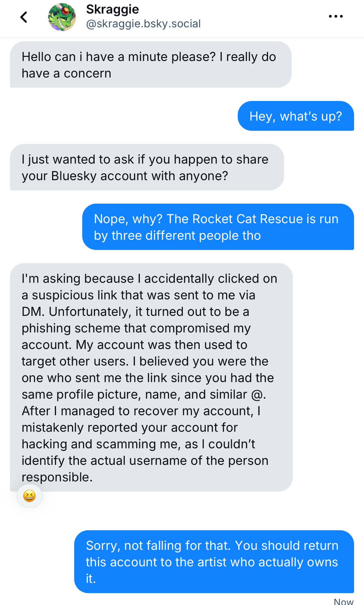This screenshot has height=605, width=364.
Task: Tap the @skraggie.bsky.social handle
Action: pyautogui.click(x=143, y=24)
